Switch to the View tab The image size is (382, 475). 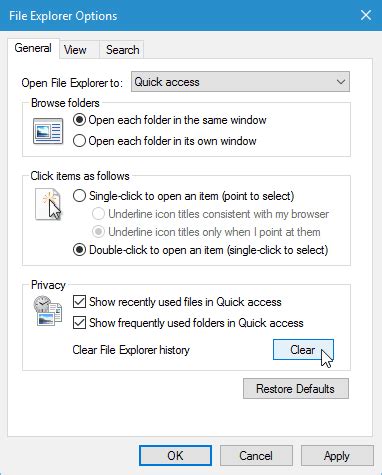(x=75, y=50)
